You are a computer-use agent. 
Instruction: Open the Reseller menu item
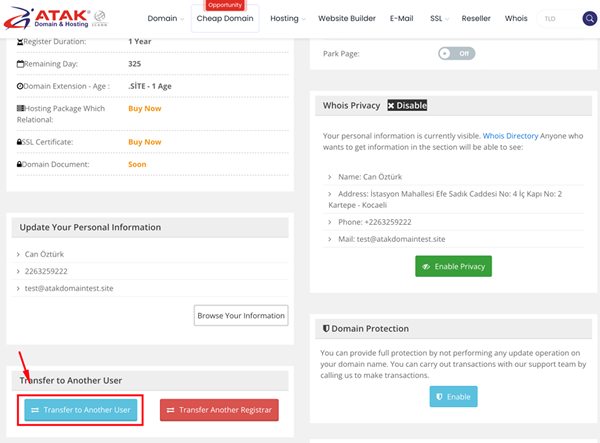[x=476, y=18]
